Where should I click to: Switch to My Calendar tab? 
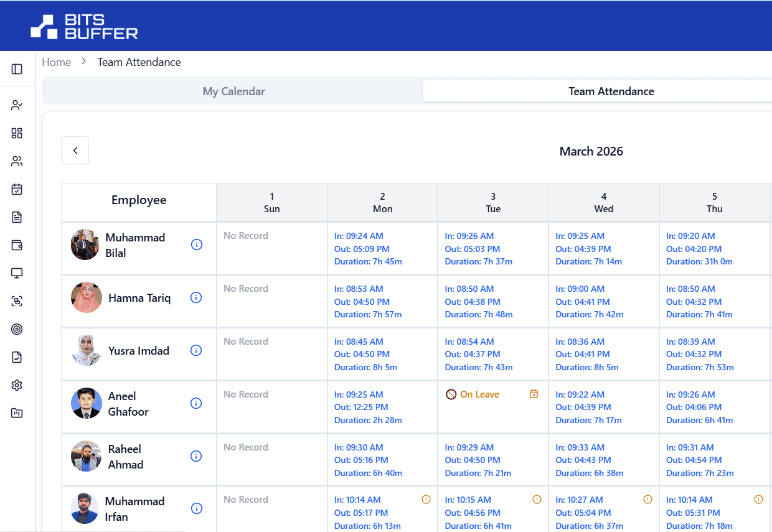click(x=233, y=91)
